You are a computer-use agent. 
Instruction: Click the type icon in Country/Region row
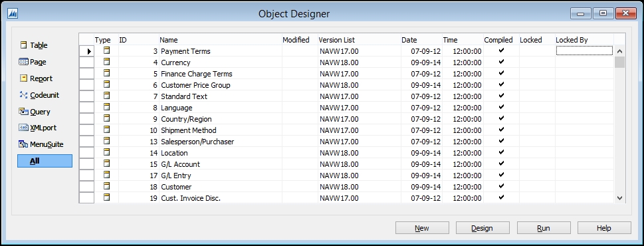tap(106, 119)
